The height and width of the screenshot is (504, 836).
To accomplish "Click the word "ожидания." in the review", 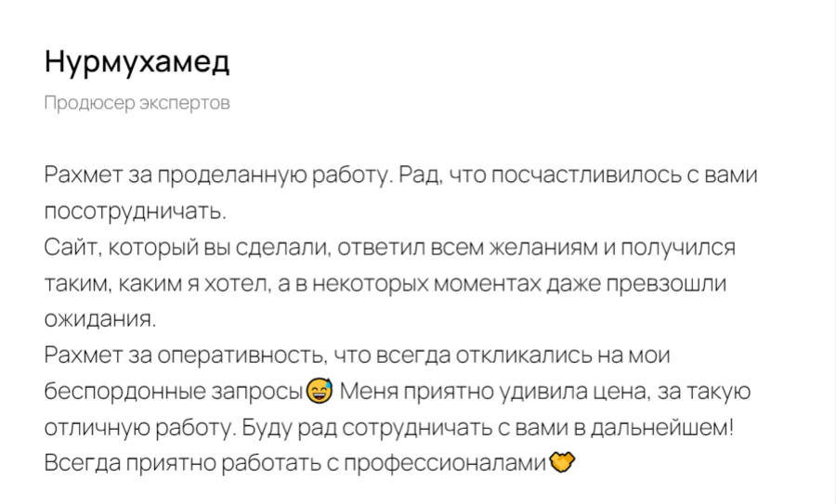I will point(99,319).
